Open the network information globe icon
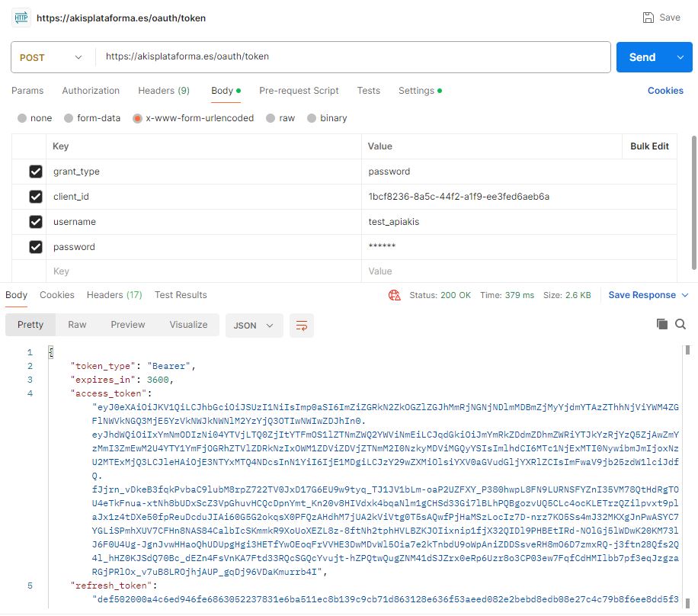This screenshot has width=698, height=616. pos(395,295)
